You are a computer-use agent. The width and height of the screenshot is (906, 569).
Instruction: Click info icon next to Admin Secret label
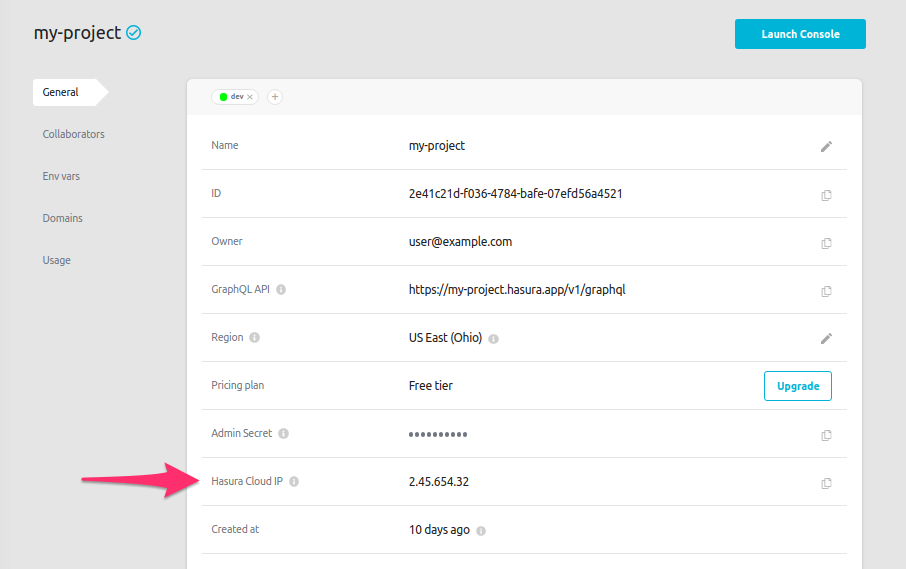pyautogui.click(x=284, y=434)
